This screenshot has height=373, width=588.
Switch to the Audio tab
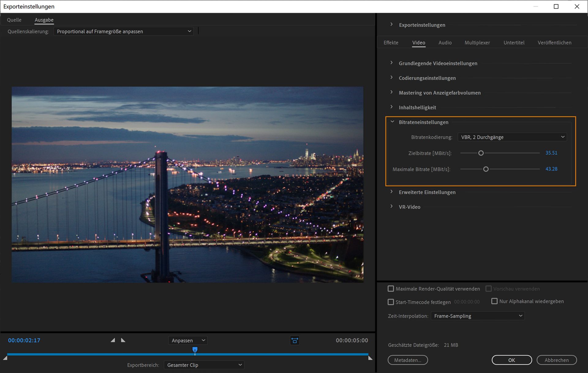445,43
